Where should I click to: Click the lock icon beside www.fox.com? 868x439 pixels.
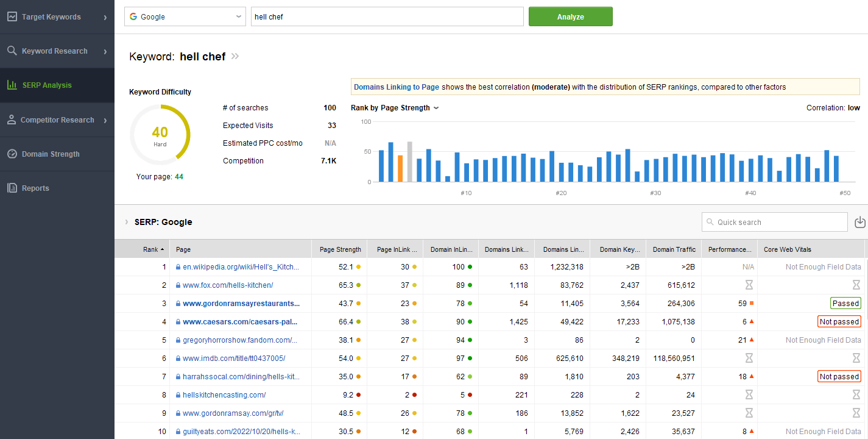(178, 285)
